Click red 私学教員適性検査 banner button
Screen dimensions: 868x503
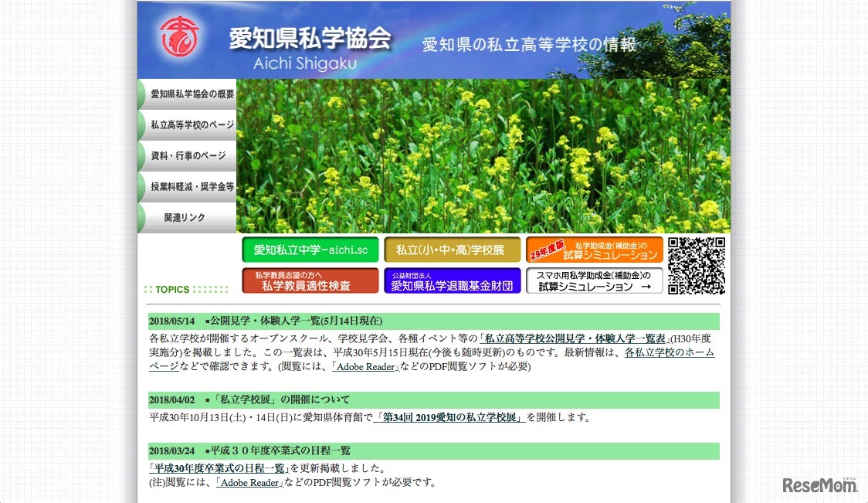pos(310,280)
